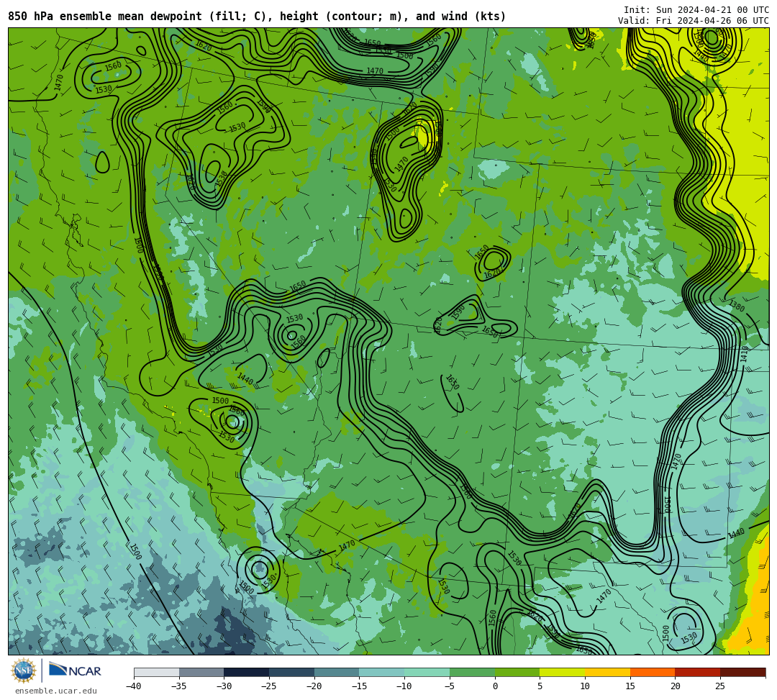Click the -35 colorbar tick label
This screenshot has width=777, height=700.
pos(178,686)
